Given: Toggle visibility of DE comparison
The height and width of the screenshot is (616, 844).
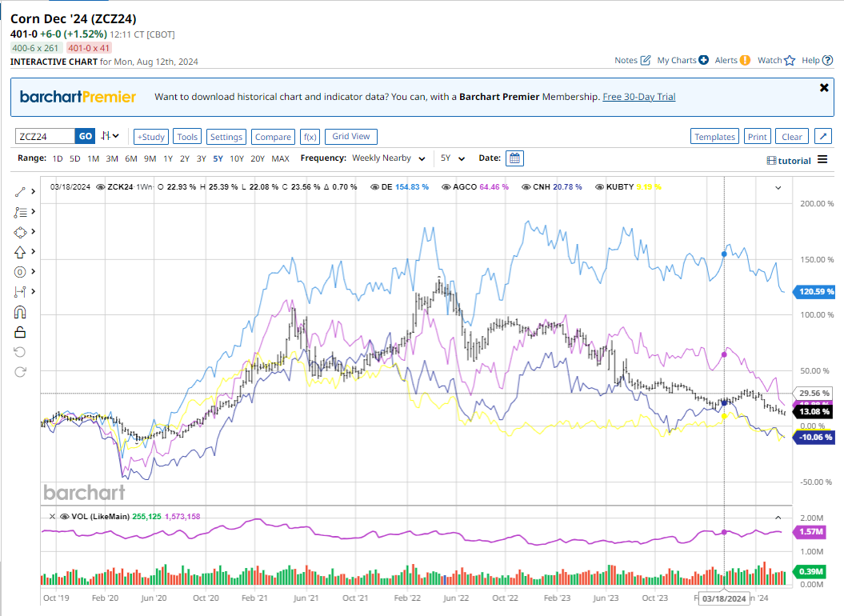Looking at the screenshot, I should click(375, 187).
